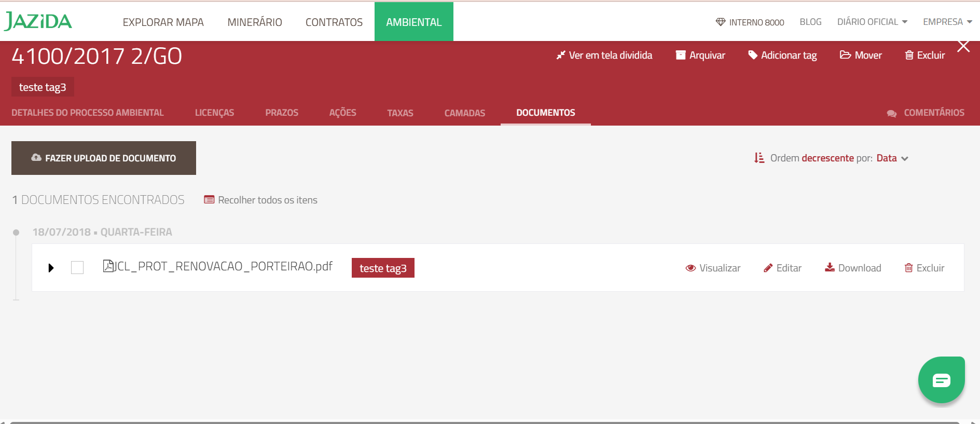
Task: Click the download arrow icon
Action: pyautogui.click(x=830, y=267)
